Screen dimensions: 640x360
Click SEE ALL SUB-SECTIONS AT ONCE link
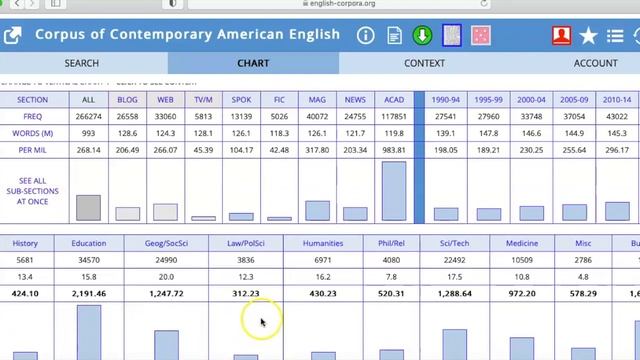point(33,191)
